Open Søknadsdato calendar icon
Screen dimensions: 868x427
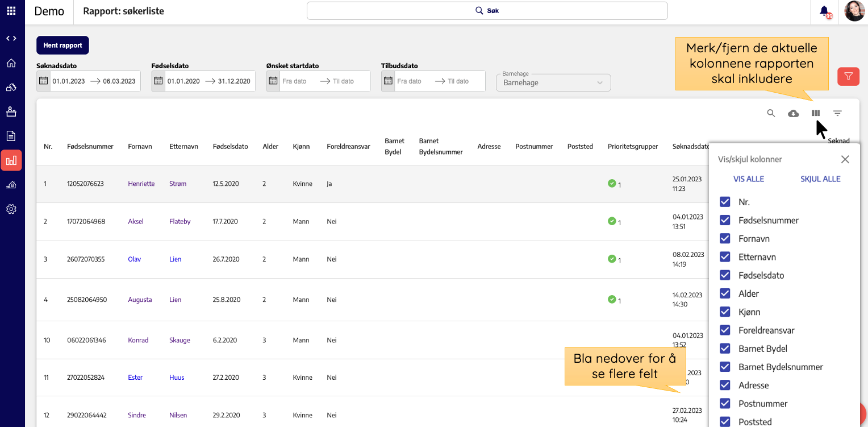pos(44,81)
